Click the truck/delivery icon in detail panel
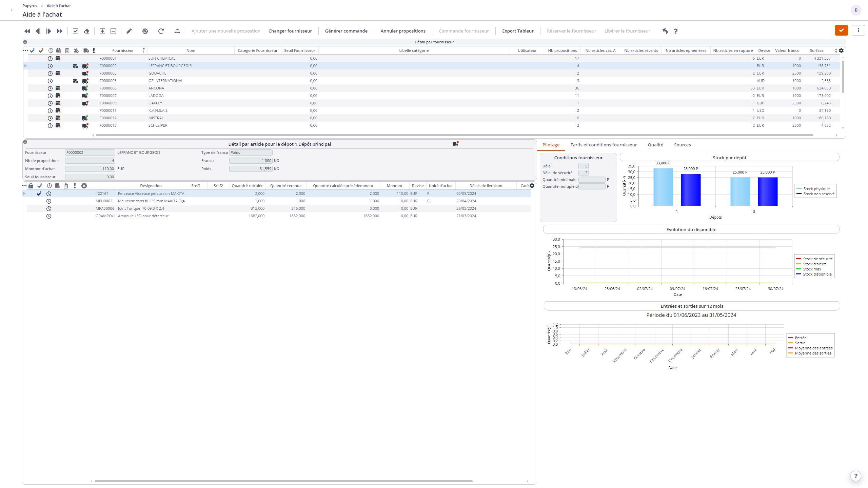The image size is (868, 488). click(455, 144)
